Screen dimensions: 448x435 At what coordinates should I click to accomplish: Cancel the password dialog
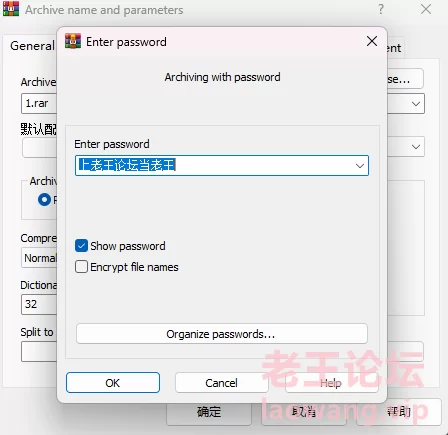tap(222, 383)
